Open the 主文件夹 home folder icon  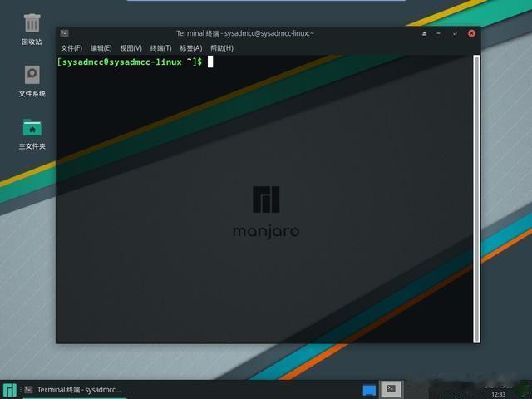click(x=32, y=135)
